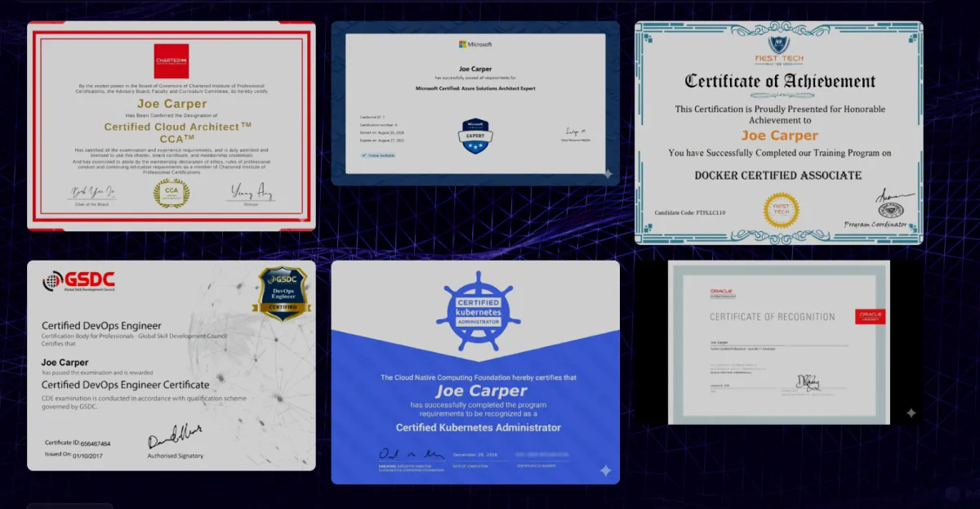
Task: Click the orange Joe Carper name
Action: (779, 136)
